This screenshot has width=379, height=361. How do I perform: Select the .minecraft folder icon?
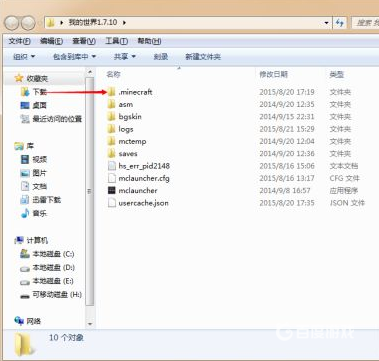coord(111,92)
